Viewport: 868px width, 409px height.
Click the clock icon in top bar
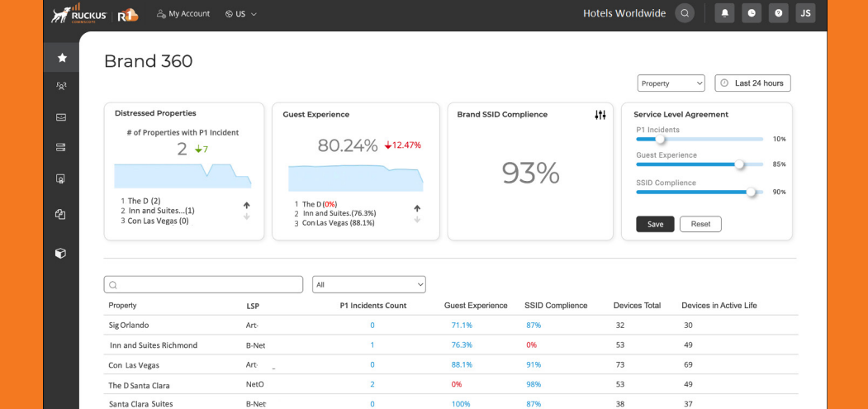(752, 13)
